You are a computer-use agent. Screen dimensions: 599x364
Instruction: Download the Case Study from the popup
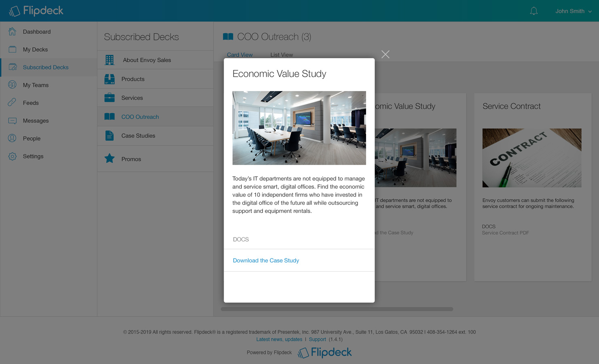(266, 260)
